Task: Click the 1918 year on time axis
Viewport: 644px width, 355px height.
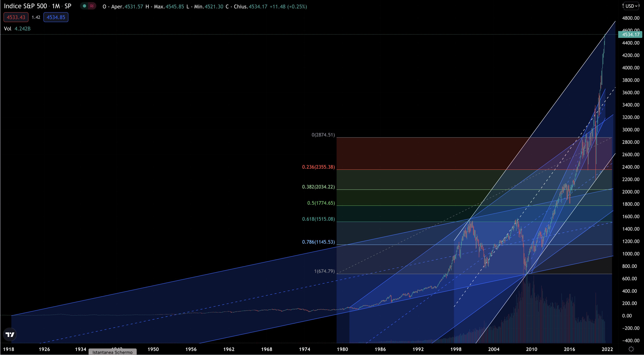Action: click(9, 349)
